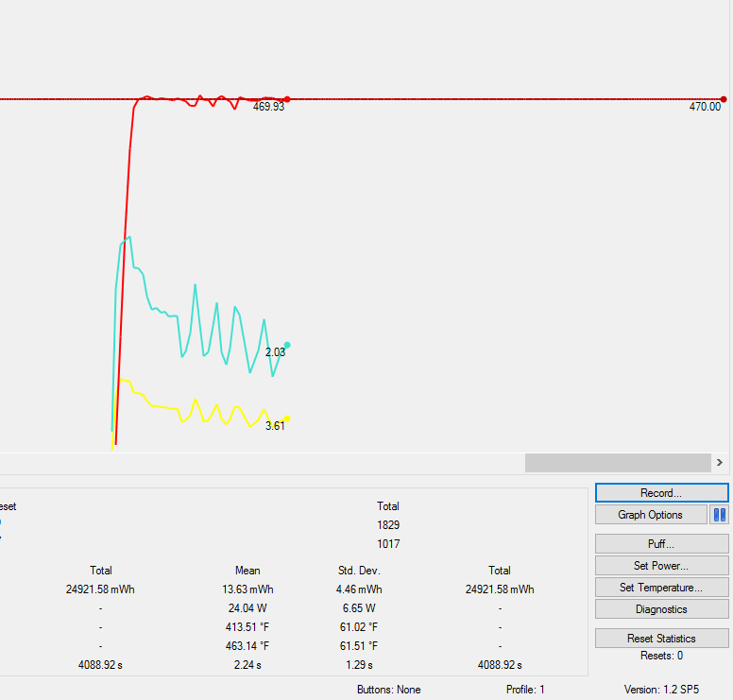Select the cyan 2.03 data point

tap(287, 345)
